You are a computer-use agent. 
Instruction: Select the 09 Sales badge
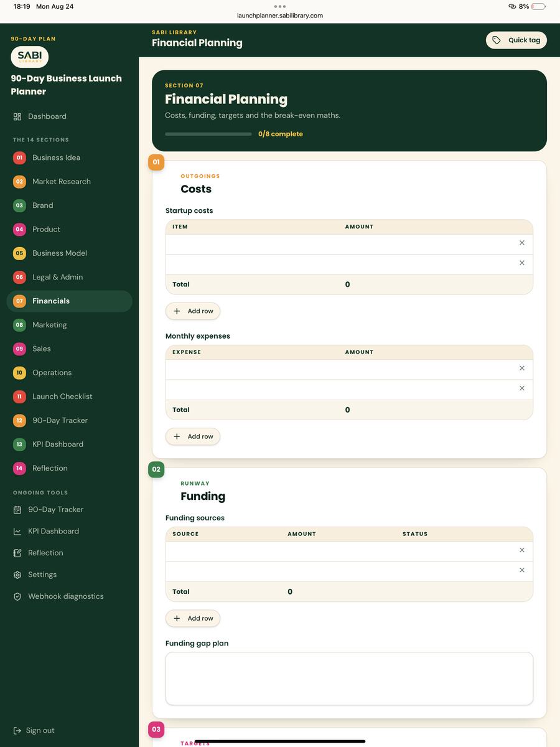coord(19,349)
